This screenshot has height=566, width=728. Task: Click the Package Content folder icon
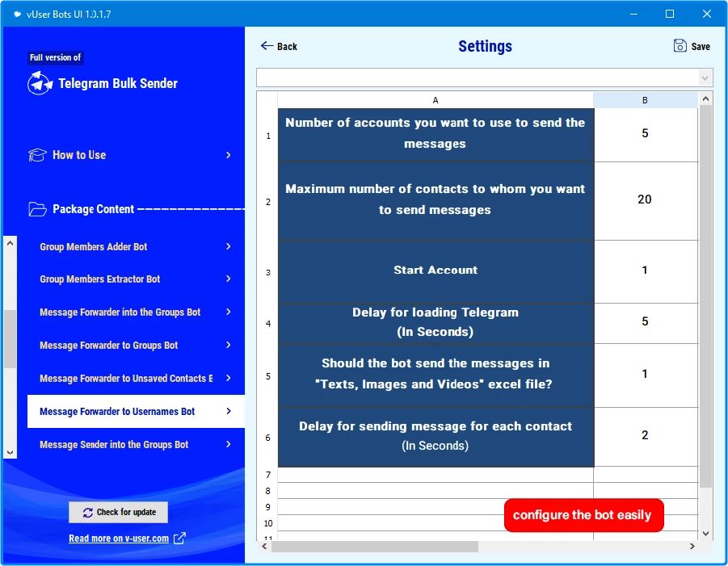click(37, 209)
